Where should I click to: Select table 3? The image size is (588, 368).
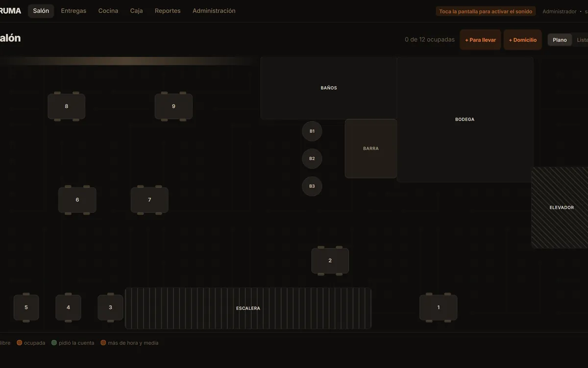(x=110, y=308)
